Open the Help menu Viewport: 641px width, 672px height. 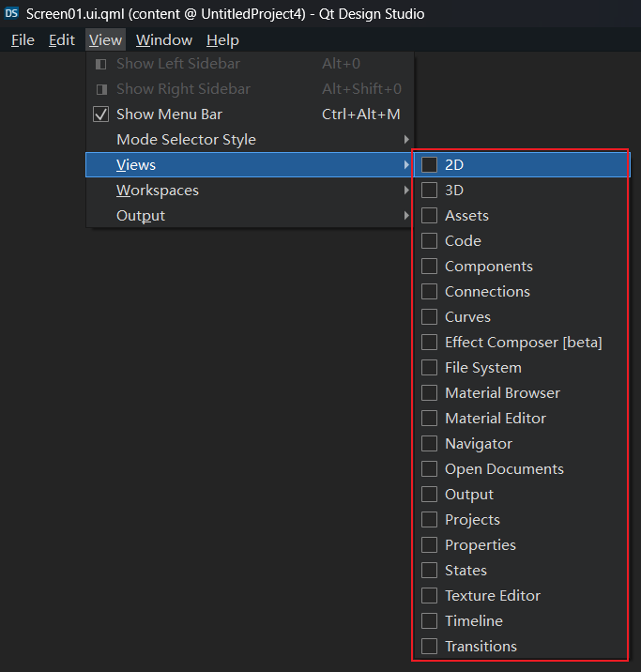click(222, 40)
